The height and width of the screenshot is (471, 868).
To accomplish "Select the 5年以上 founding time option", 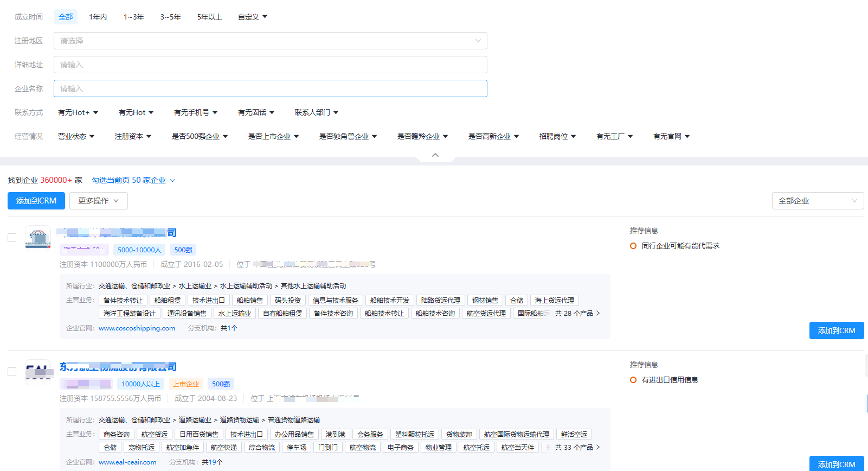I will (209, 17).
